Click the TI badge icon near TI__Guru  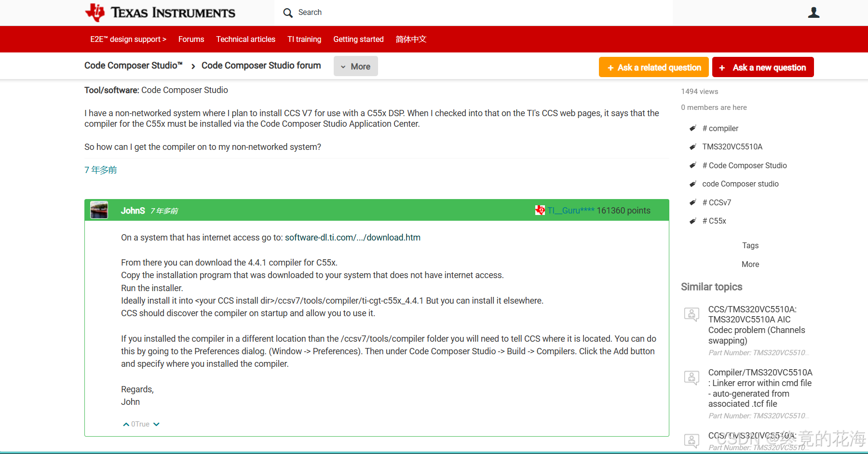tap(540, 210)
